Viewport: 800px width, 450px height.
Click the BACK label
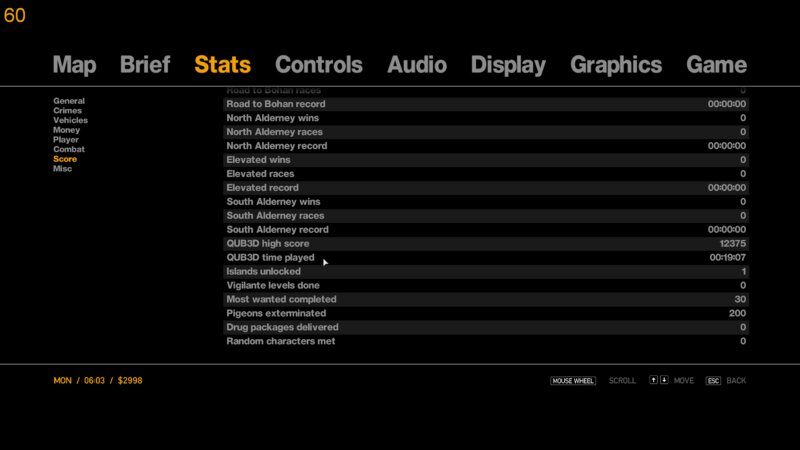(x=736, y=381)
